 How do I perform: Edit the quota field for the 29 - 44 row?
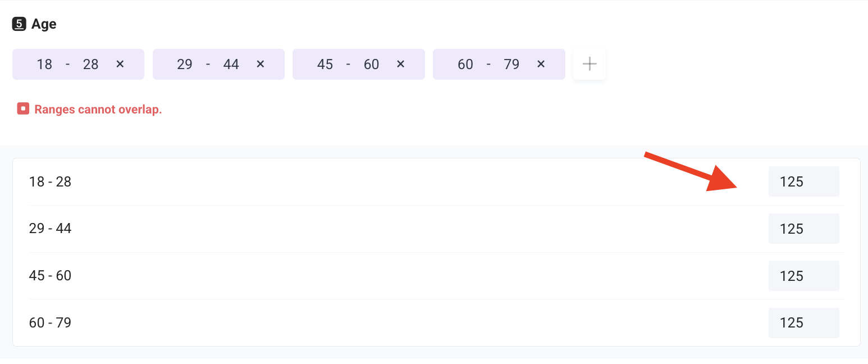803,229
